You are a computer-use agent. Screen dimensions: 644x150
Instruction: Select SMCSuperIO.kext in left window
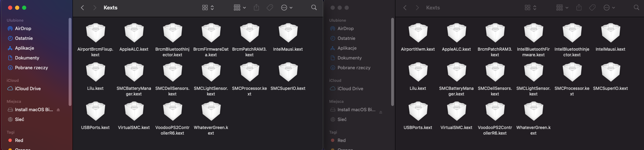[x=288, y=76]
